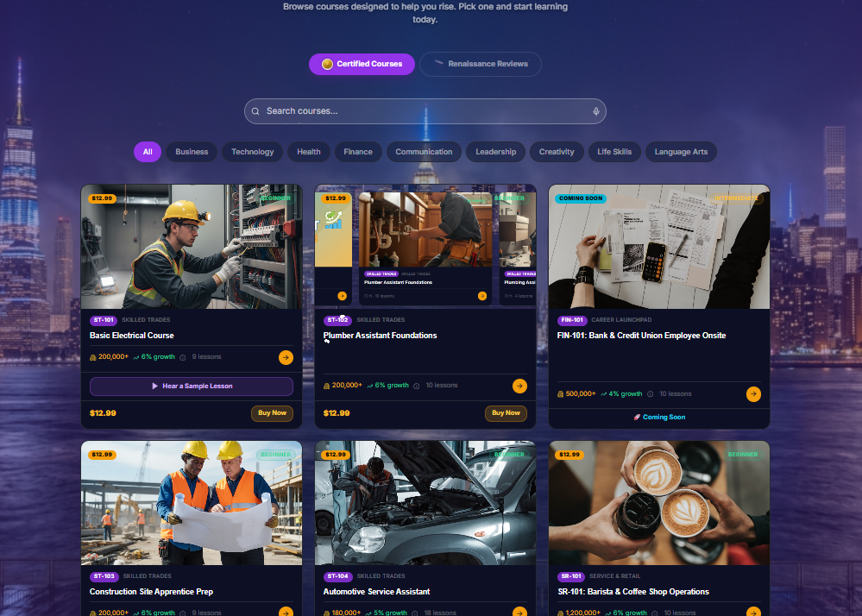Filter courses by Leadership
This screenshot has height=616, width=862.
[496, 152]
